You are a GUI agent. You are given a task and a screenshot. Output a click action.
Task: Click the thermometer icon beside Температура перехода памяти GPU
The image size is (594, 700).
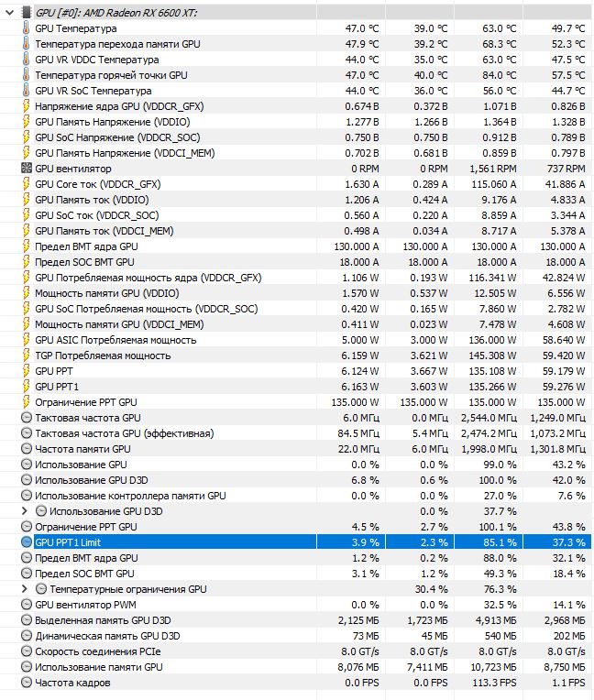(x=27, y=44)
